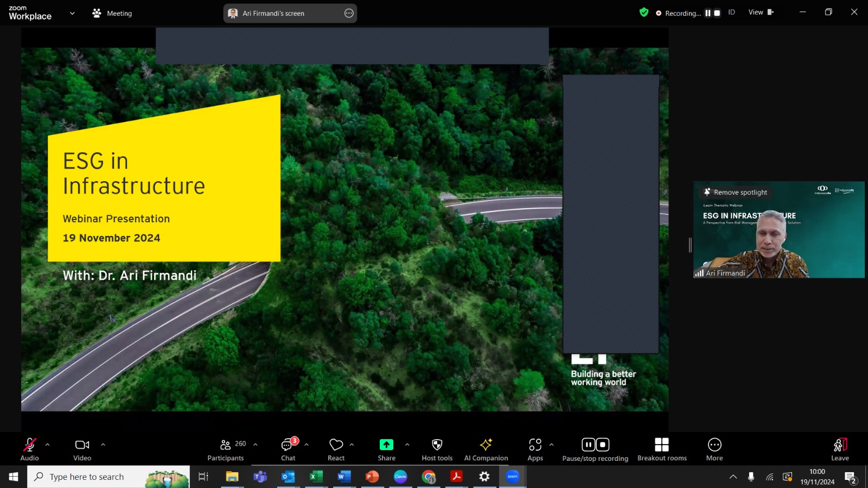This screenshot has width=868, height=488.
Task: Expand audio options arrow next to Audio
Action: pyautogui.click(x=48, y=445)
